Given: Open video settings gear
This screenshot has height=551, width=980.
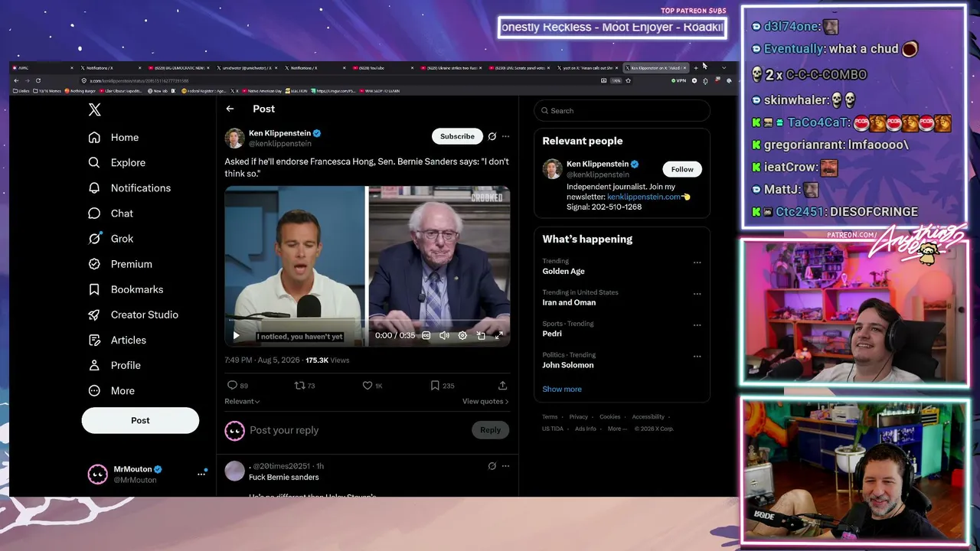Looking at the screenshot, I should (462, 335).
